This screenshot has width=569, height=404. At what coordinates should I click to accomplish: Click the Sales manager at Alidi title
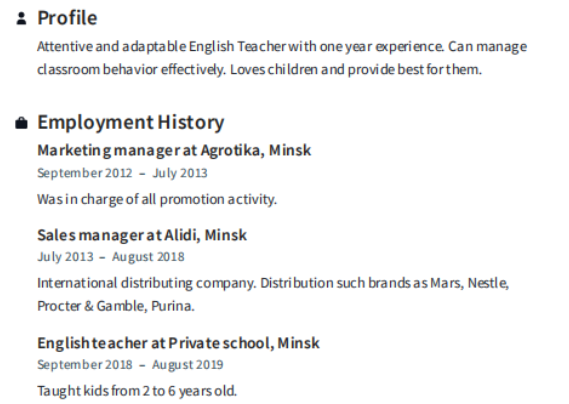[x=142, y=235]
